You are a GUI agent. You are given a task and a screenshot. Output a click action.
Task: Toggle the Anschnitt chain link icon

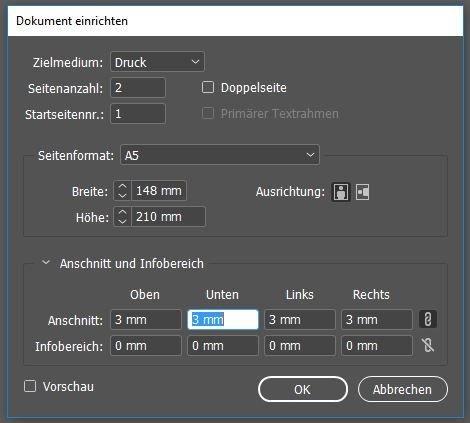pyautogui.click(x=428, y=319)
